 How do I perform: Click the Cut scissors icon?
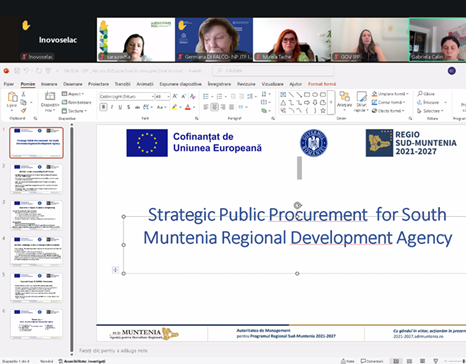[23, 94]
